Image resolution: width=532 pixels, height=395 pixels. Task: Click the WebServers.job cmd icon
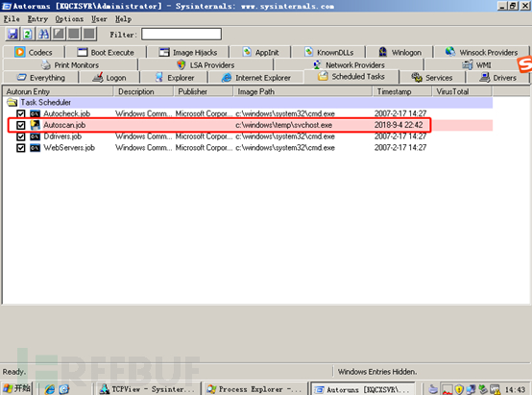tap(35, 148)
